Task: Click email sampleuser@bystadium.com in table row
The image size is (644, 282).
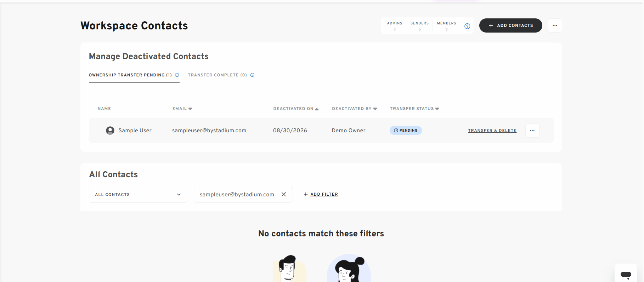Action: pyautogui.click(x=209, y=131)
